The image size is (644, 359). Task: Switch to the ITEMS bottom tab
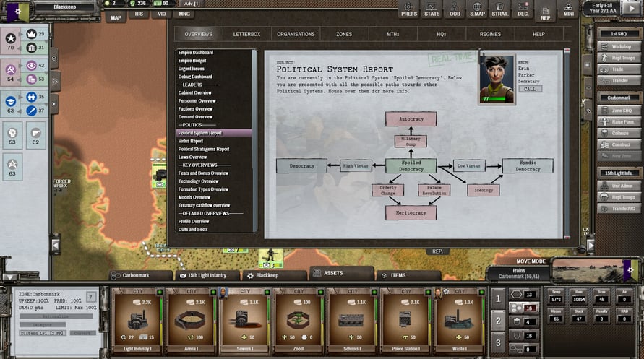[x=409, y=275]
